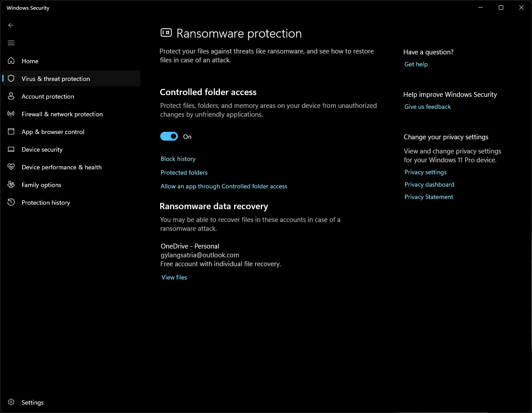532x413 pixels.
Task: Open the Protected folders link
Action: pos(184,172)
